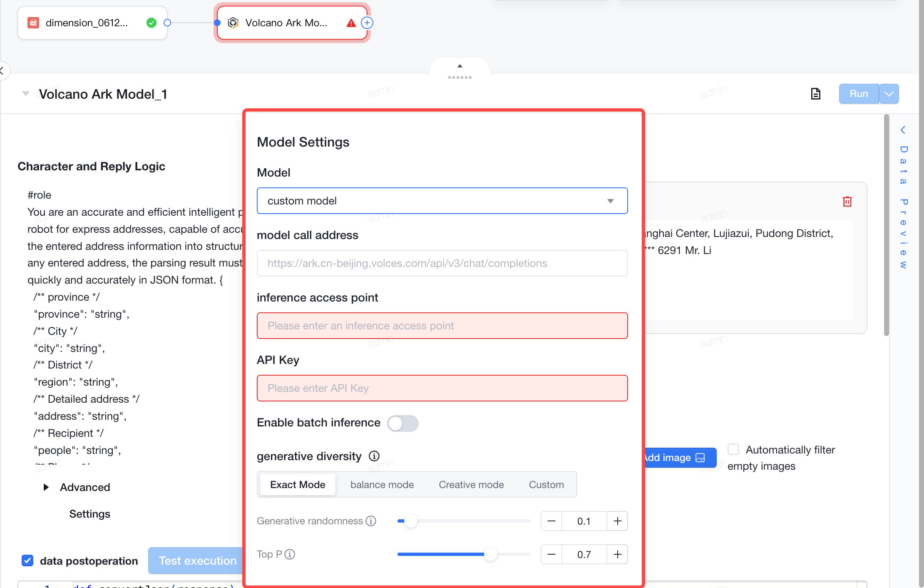Delete the example with red trash icon
Image resolution: width=924 pixels, height=588 pixels.
tap(847, 202)
